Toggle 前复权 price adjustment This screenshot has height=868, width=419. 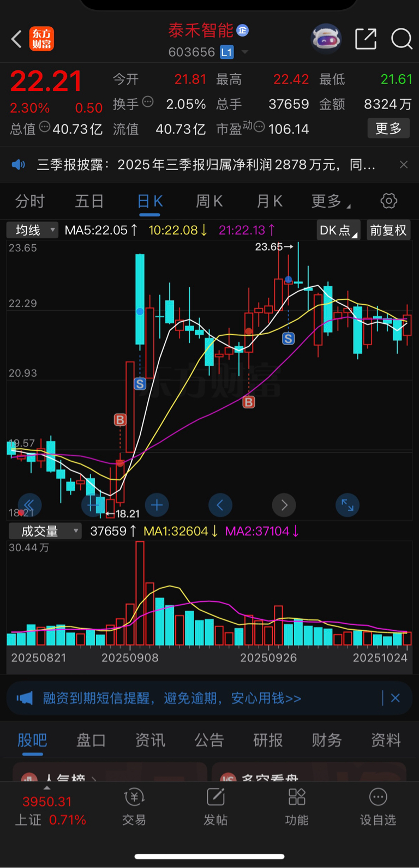(388, 230)
